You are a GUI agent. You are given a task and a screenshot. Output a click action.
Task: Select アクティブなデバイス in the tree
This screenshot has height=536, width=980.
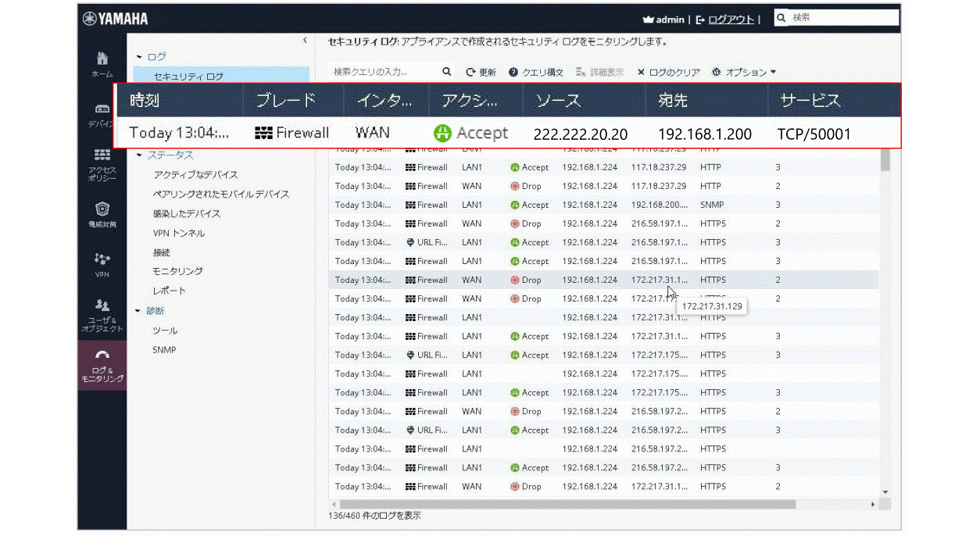pyautogui.click(x=195, y=175)
